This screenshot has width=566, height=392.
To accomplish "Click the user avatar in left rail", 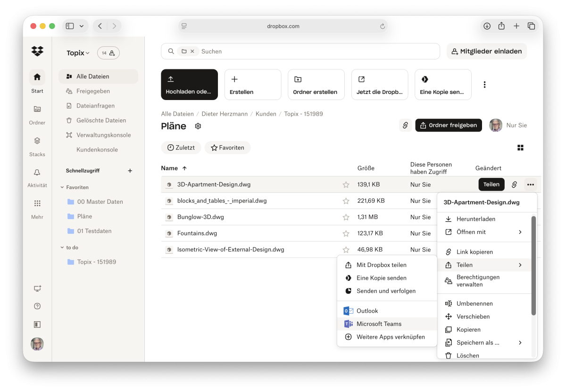I will point(37,344).
